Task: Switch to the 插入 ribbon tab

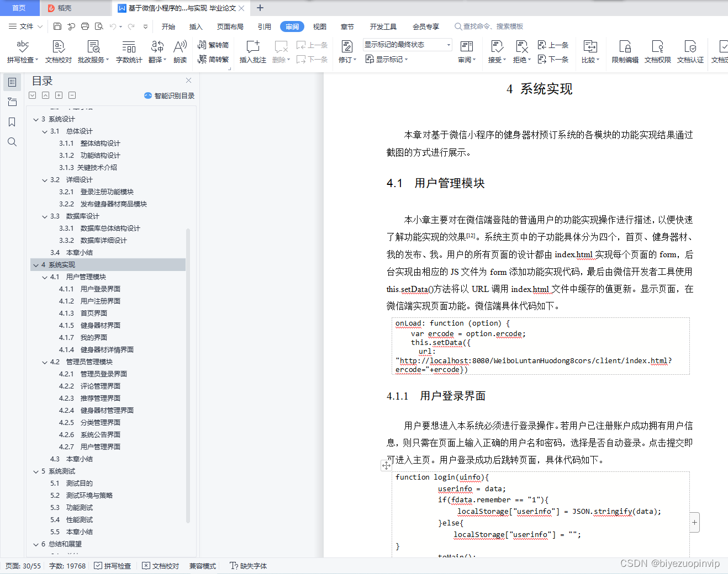Action: pos(196,26)
